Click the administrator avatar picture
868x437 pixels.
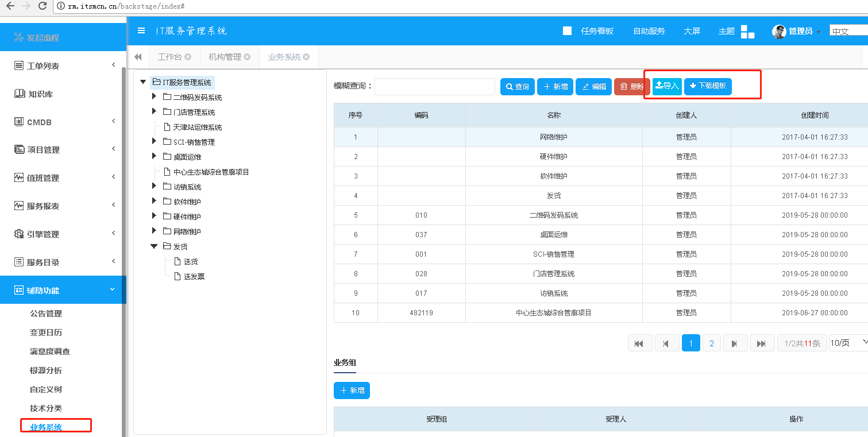click(x=779, y=32)
